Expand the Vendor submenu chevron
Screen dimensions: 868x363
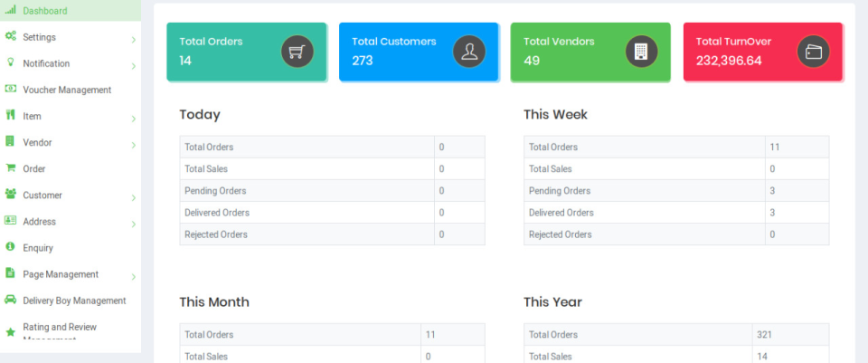134,145
